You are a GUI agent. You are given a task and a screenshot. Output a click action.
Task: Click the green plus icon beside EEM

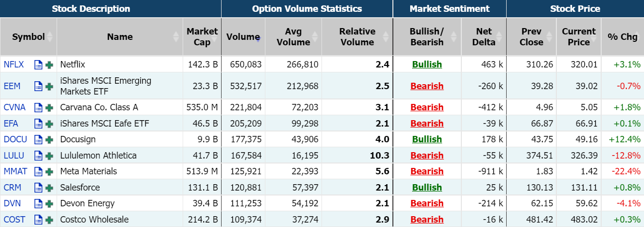tap(49, 86)
